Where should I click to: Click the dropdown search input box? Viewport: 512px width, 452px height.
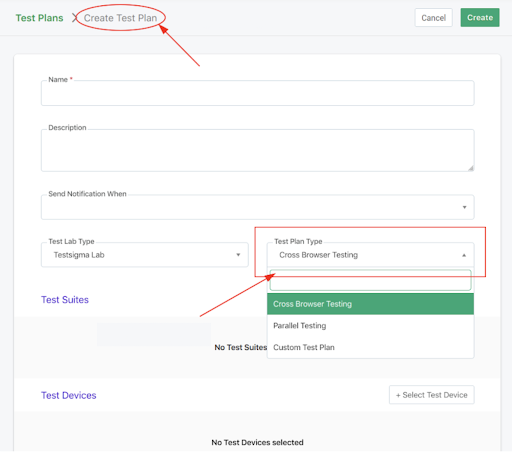click(x=370, y=280)
